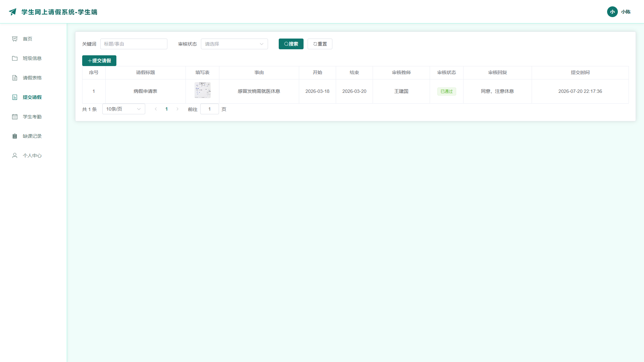The height and width of the screenshot is (362, 644).
Task: Click the 搜索 button
Action: tap(291, 44)
